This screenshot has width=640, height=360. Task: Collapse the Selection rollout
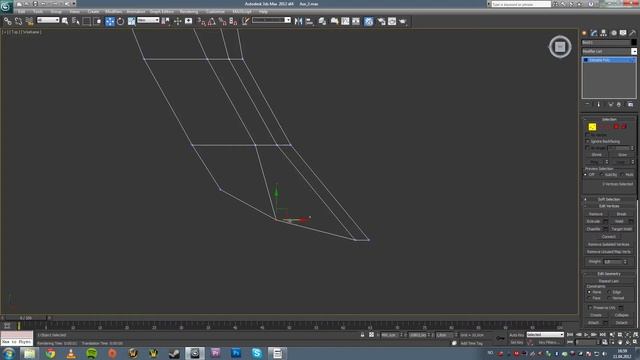point(609,120)
